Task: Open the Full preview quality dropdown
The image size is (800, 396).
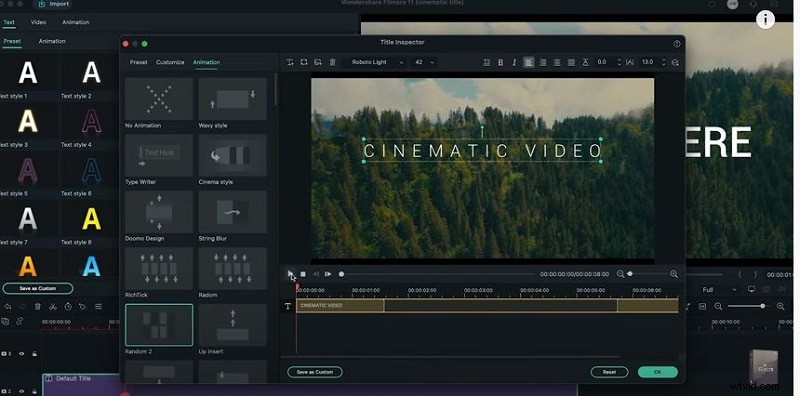Action: pos(719,290)
